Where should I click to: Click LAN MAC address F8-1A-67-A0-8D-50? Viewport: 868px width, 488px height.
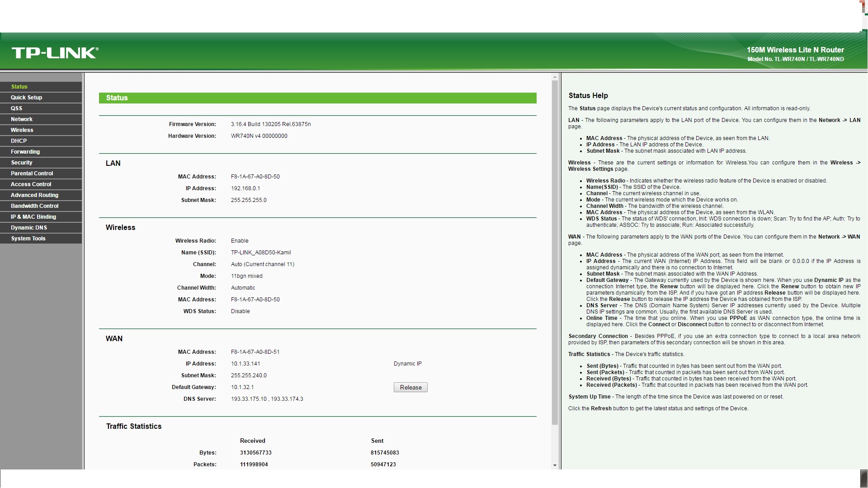click(255, 177)
